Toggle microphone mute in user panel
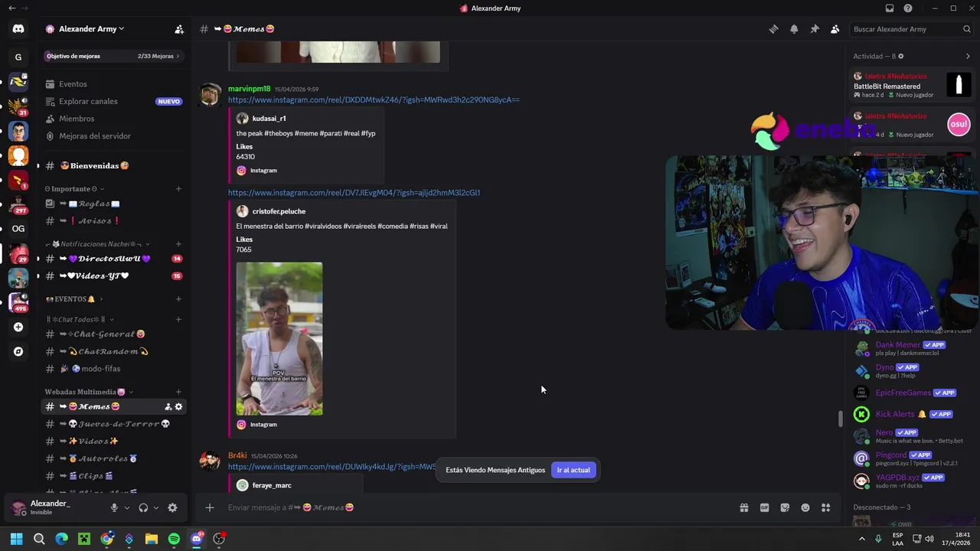The image size is (980, 551). (x=114, y=508)
